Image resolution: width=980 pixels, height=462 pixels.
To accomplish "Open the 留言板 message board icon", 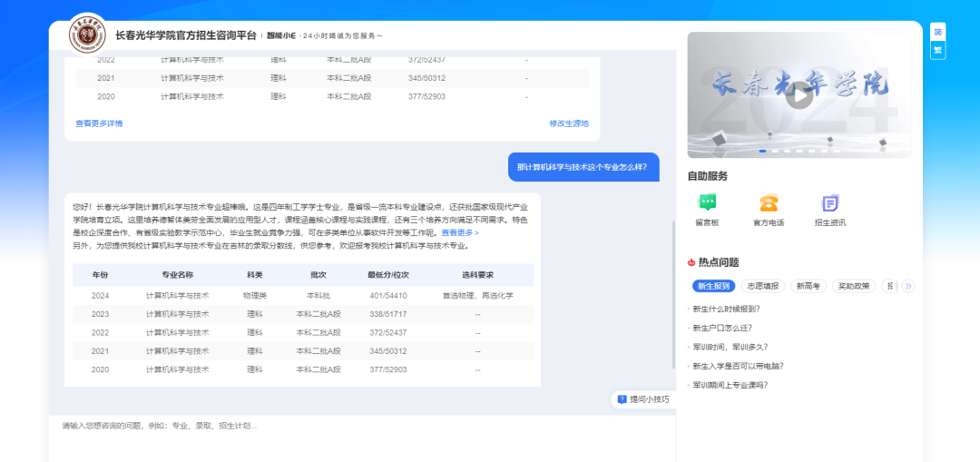I will click(x=707, y=203).
